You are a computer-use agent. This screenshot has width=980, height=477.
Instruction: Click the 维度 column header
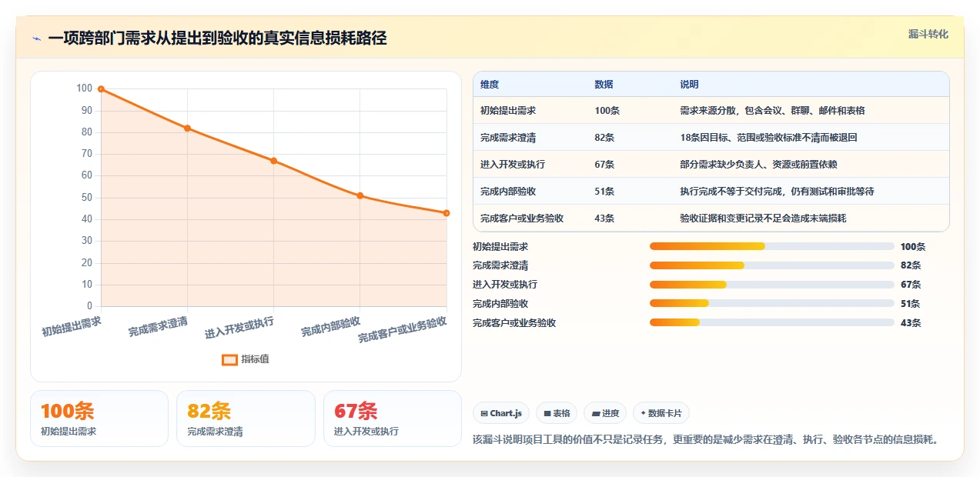click(x=490, y=85)
